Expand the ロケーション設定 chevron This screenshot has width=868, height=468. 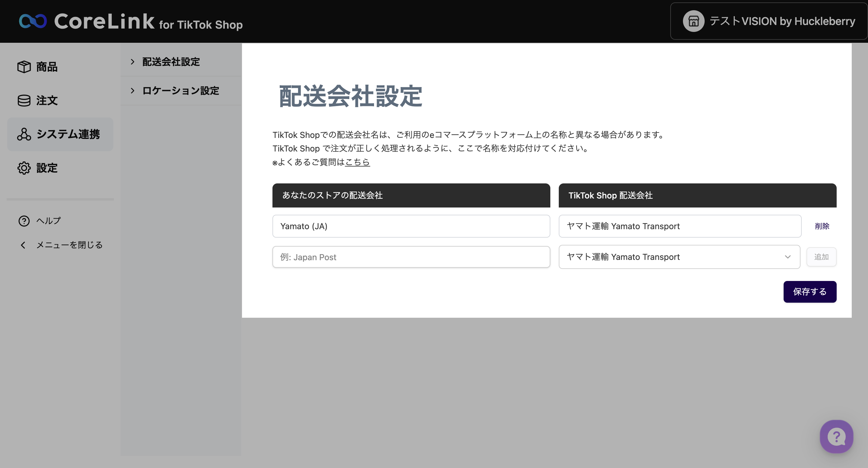[x=132, y=91]
